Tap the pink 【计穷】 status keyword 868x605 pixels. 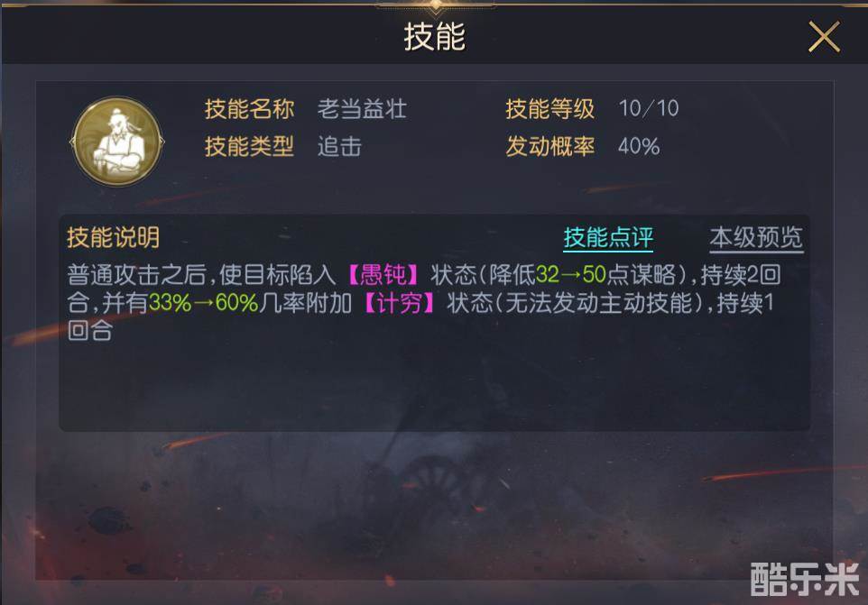[x=399, y=303]
